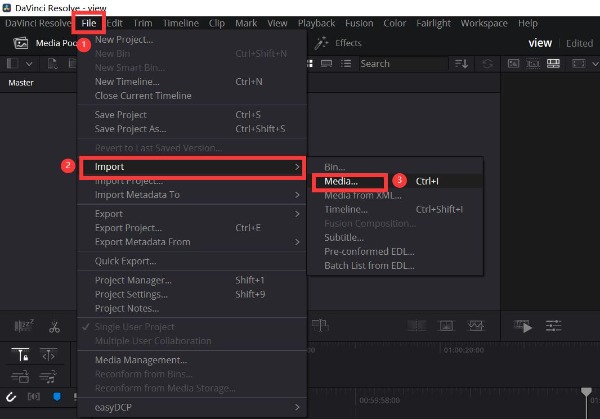600x419 pixels.
Task: Select Quick Export... menu entry
Action: 192,261
